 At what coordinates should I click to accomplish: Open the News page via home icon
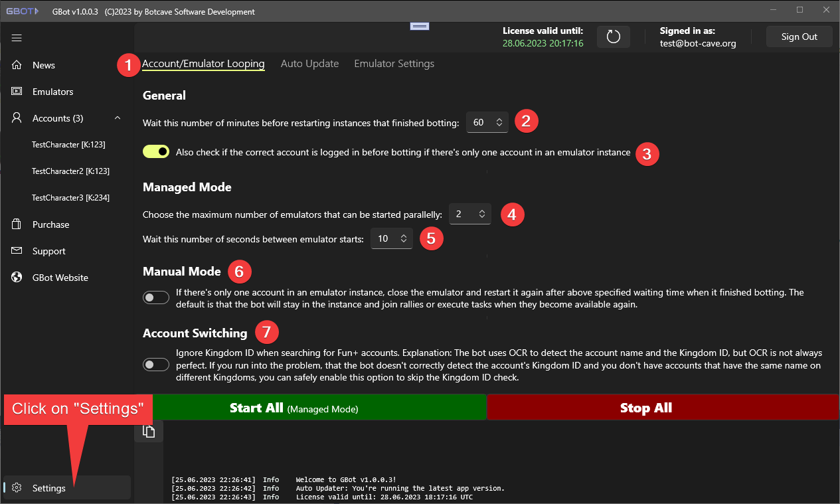pyautogui.click(x=17, y=65)
